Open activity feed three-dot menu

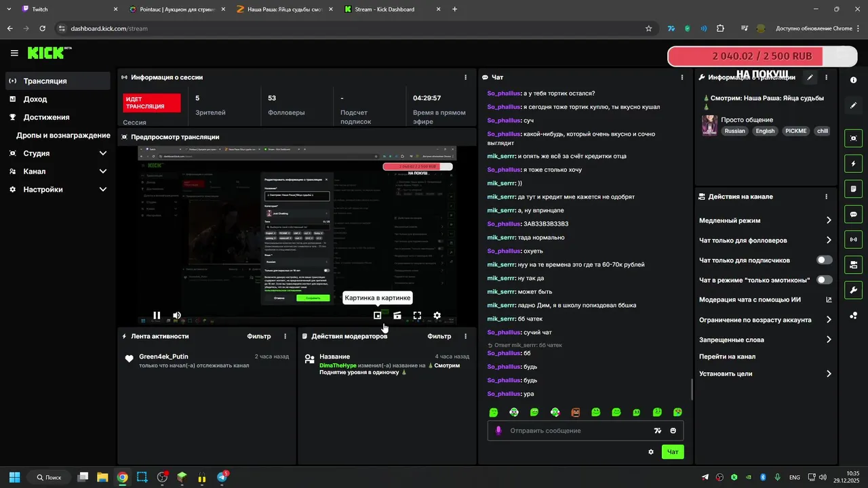click(x=285, y=336)
